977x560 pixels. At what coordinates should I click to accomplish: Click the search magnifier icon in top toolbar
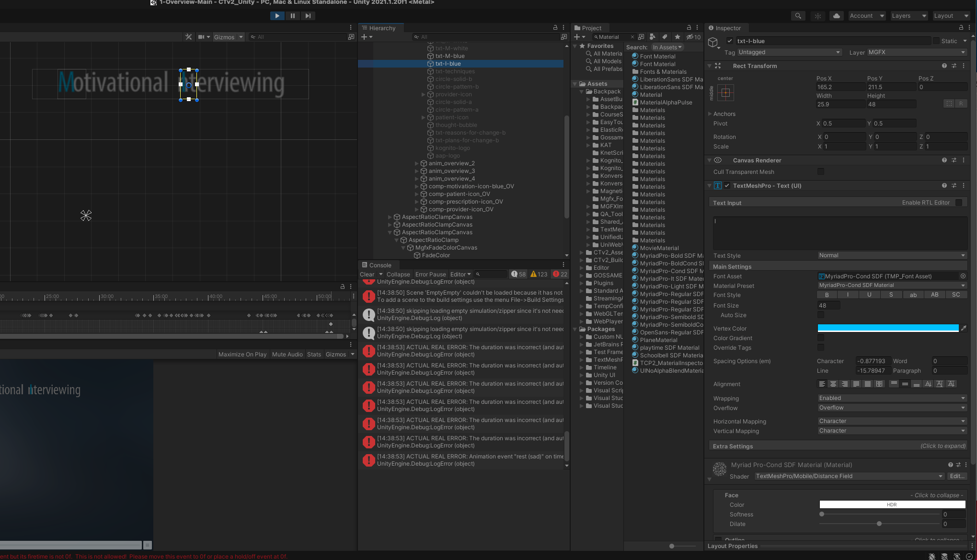click(x=798, y=16)
